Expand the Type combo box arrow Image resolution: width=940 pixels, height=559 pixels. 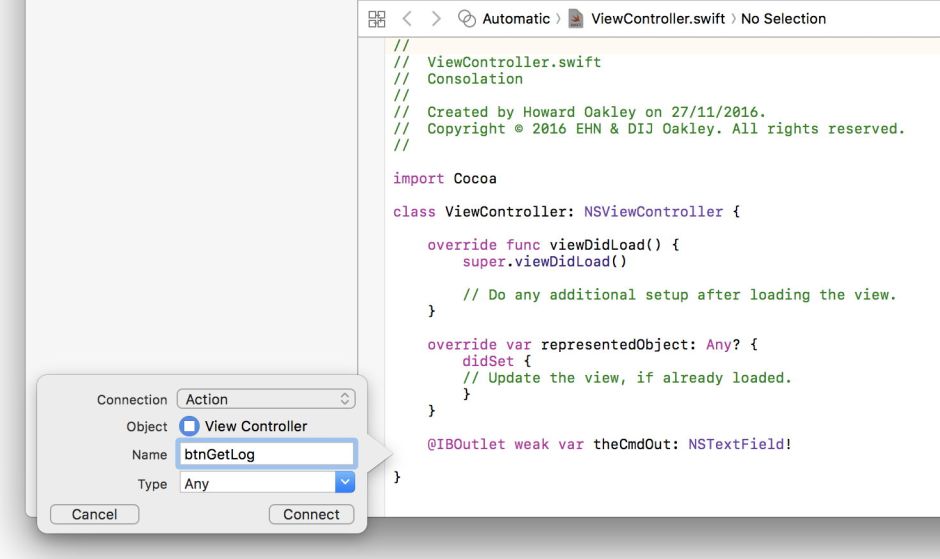tap(345, 483)
